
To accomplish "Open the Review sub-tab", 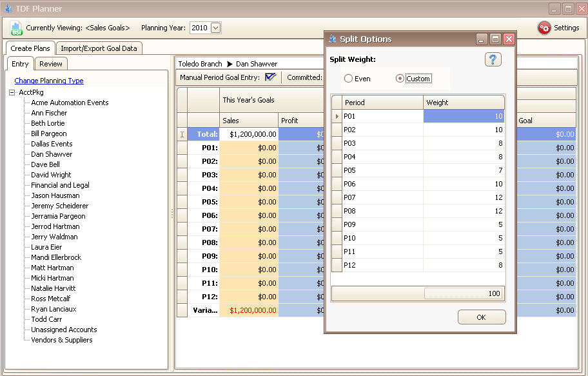I will (x=51, y=64).
